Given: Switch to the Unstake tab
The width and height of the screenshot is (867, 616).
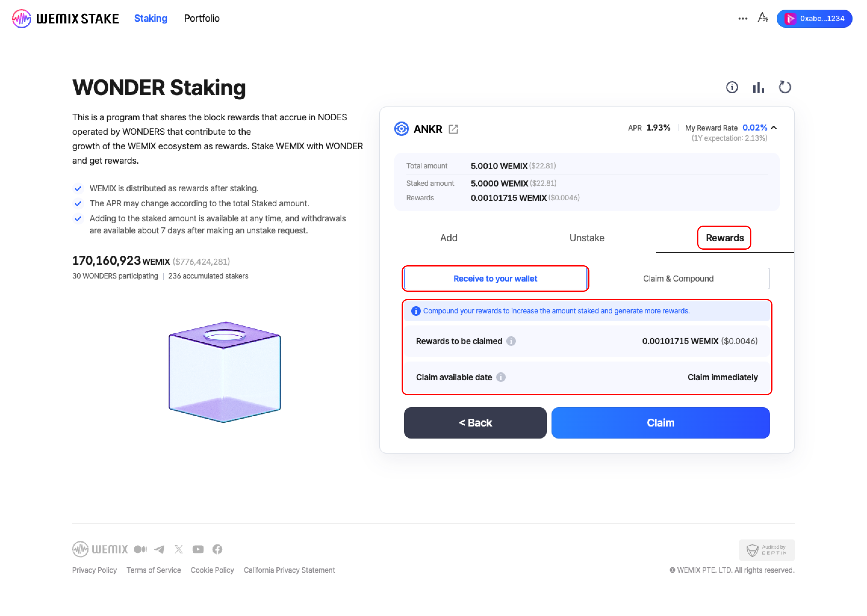Looking at the screenshot, I should pyautogui.click(x=586, y=238).
